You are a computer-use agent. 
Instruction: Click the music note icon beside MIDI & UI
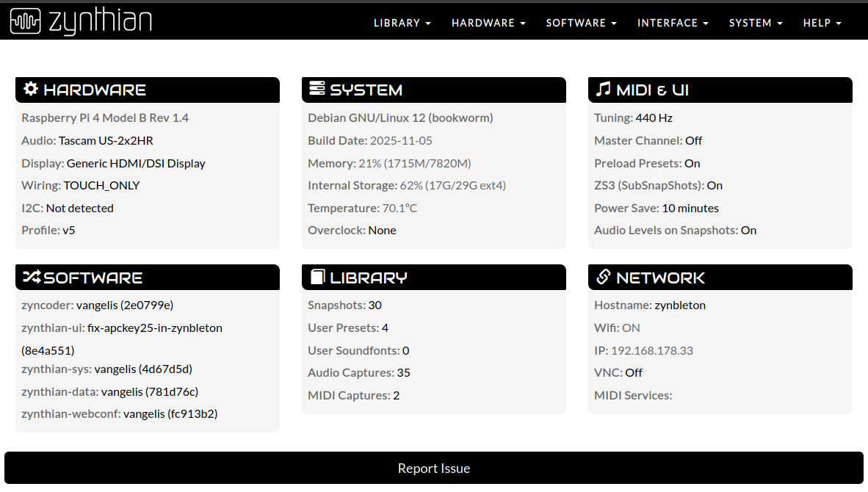click(x=603, y=90)
